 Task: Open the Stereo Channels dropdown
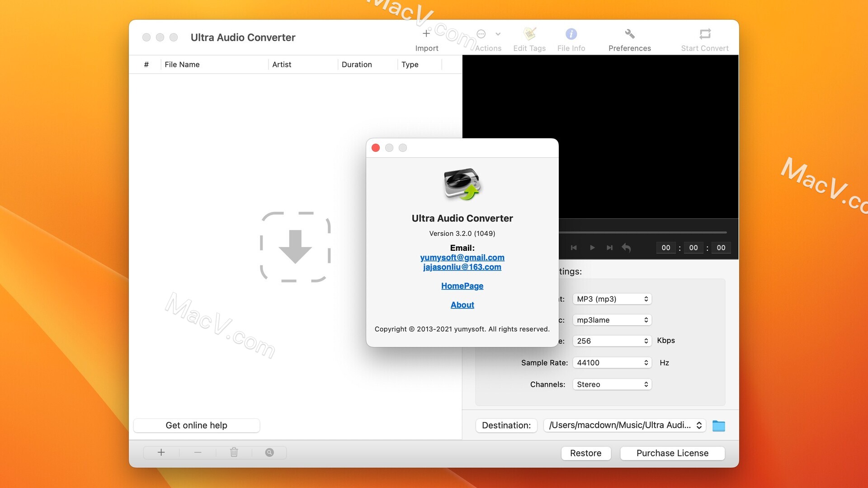612,385
